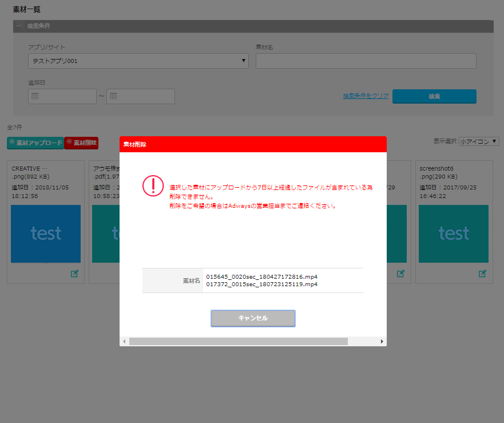Click the edit icon on the screenshot6 card

(x=482, y=274)
